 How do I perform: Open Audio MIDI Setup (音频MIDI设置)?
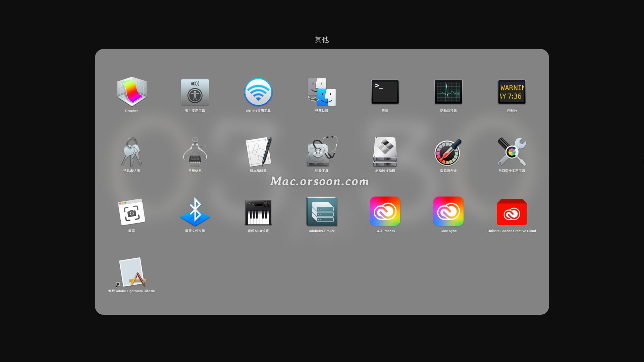(x=258, y=212)
